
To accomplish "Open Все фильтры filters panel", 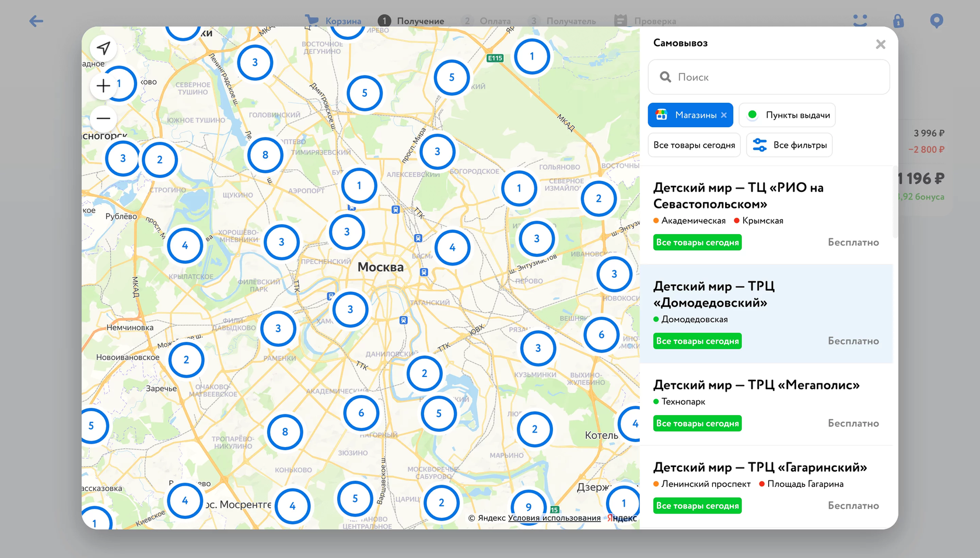I will (x=789, y=145).
